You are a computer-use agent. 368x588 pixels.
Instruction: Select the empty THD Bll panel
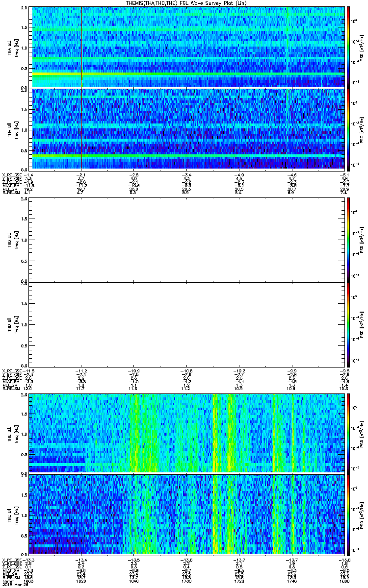186,324
